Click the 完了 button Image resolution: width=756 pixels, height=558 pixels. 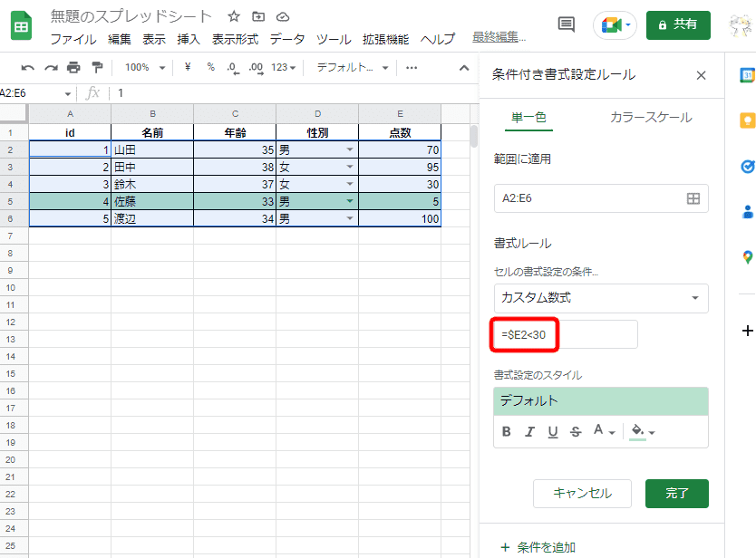677,494
